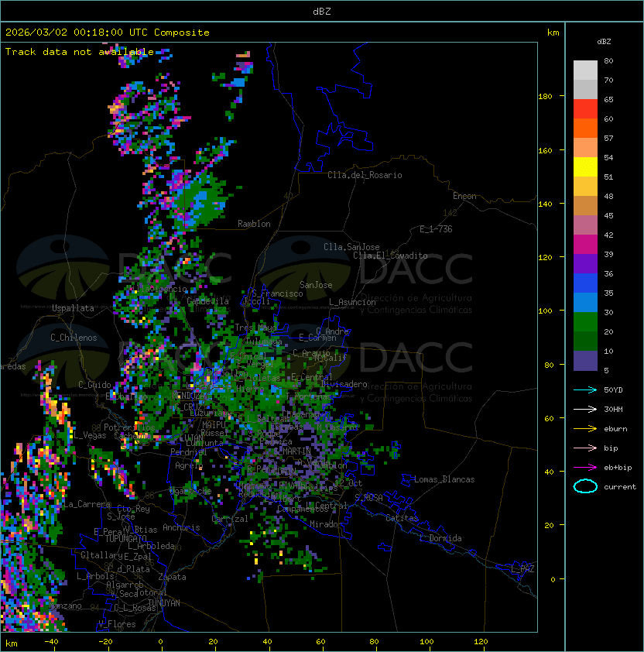Click the 'C_Guido' place label

point(94,385)
